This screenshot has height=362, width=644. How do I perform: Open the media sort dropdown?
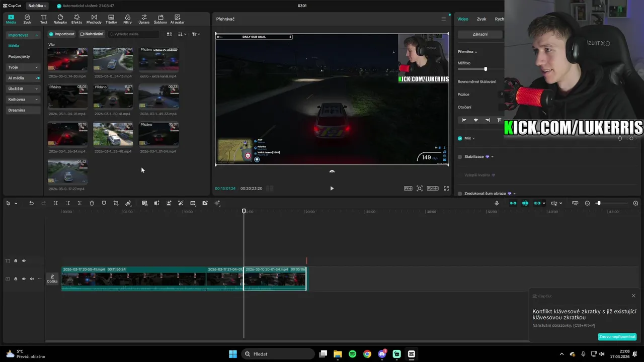(182, 34)
